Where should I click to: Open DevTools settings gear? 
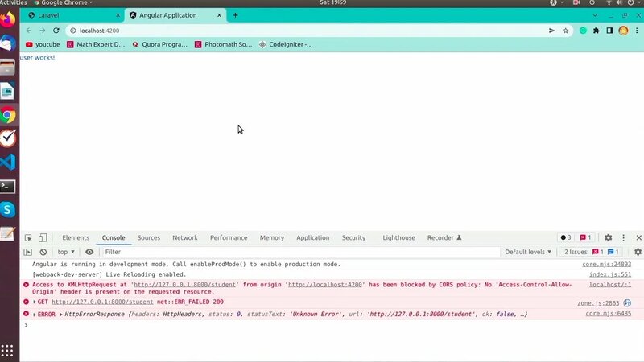click(609, 237)
